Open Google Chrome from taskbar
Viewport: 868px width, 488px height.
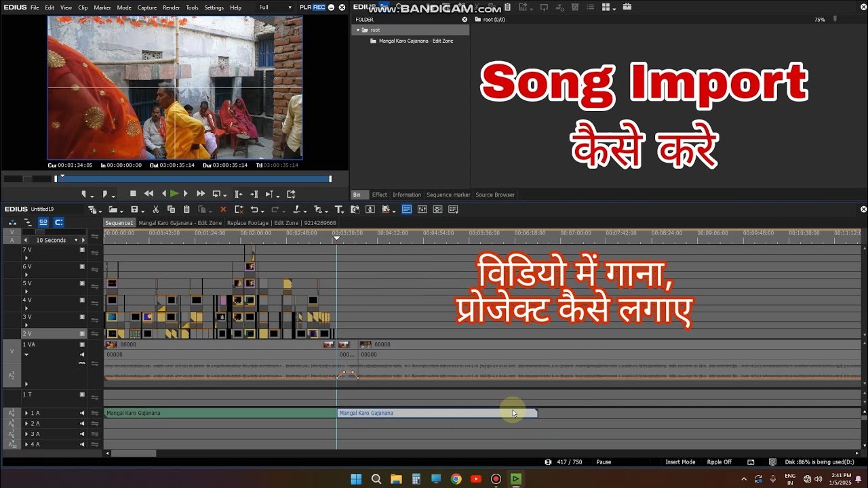(456, 479)
